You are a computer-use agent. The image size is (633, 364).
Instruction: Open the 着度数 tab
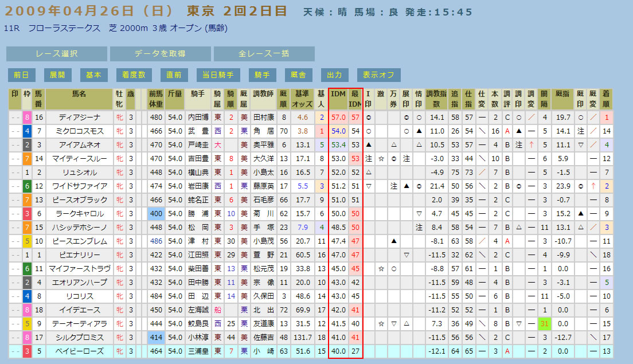(x=134, y=75)
